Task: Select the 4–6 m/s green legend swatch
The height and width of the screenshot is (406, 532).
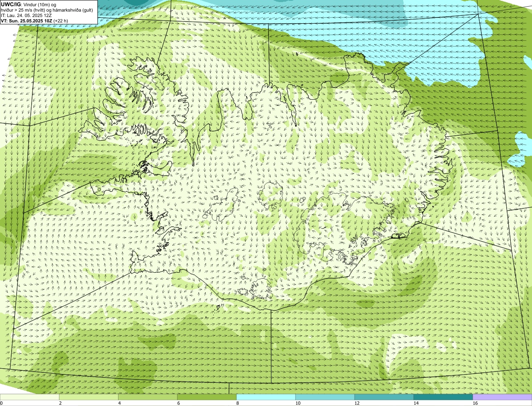Action: coord(148,397)
